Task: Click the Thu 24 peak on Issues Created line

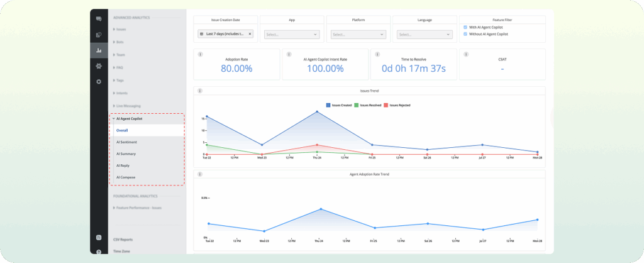Action: point(317,111)
